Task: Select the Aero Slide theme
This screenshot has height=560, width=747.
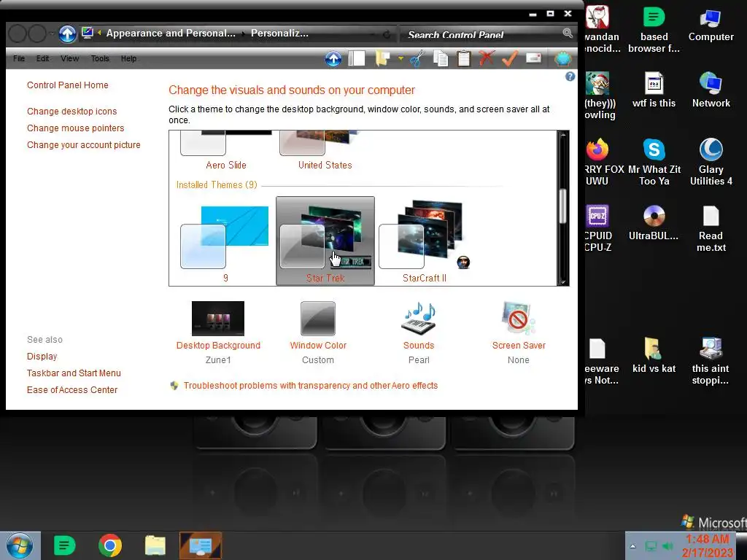Action: coord(226,150)
